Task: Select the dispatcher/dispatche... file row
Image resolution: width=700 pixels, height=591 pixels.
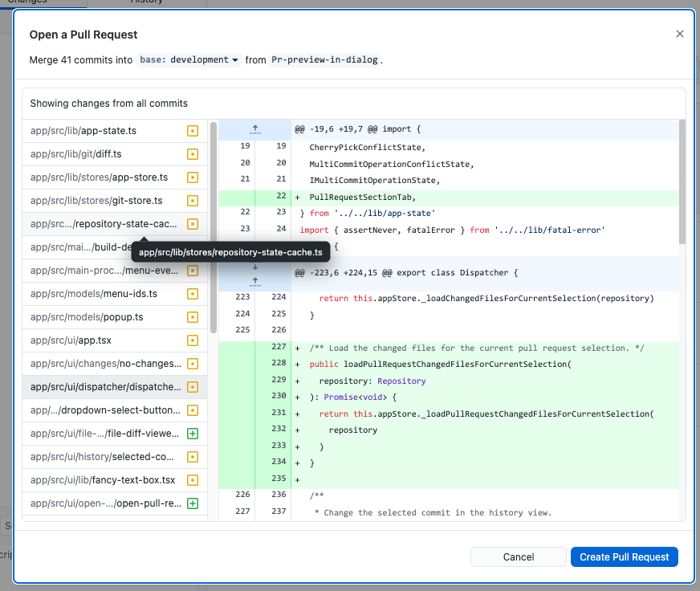Action: (115, 387)
